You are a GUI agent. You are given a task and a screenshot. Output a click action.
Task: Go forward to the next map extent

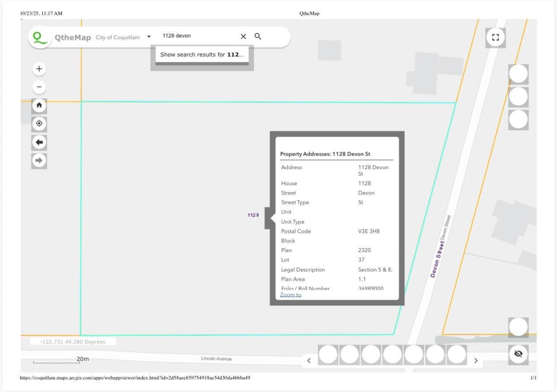(x=39, y=161)
